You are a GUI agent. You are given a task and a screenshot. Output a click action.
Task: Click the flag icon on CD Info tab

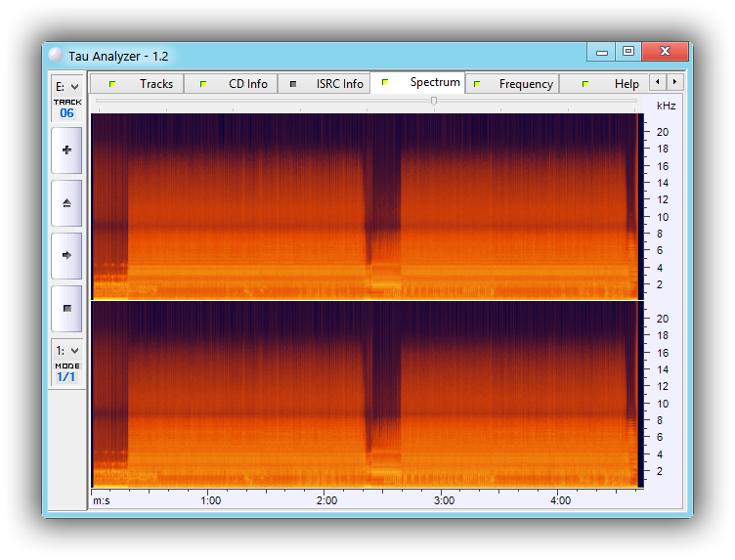(203, 84)
